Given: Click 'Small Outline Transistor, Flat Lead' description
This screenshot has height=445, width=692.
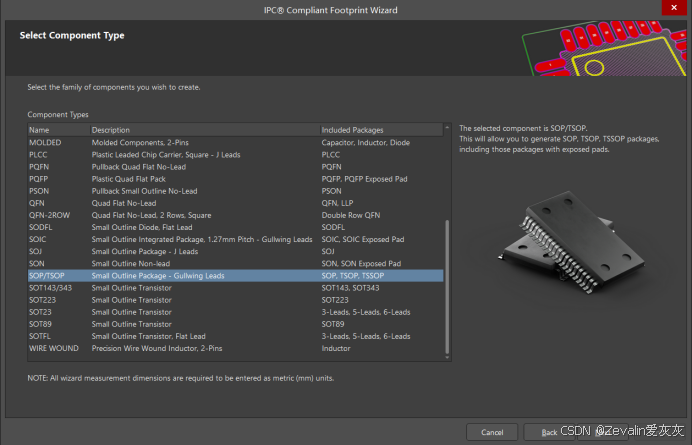Looking at the screenshot, I should tap(148, 336).
